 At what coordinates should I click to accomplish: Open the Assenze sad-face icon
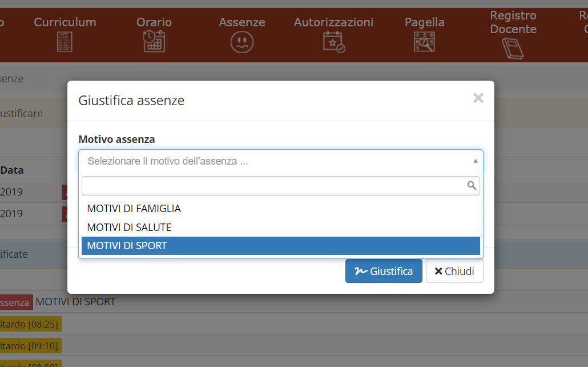point(242,42)
